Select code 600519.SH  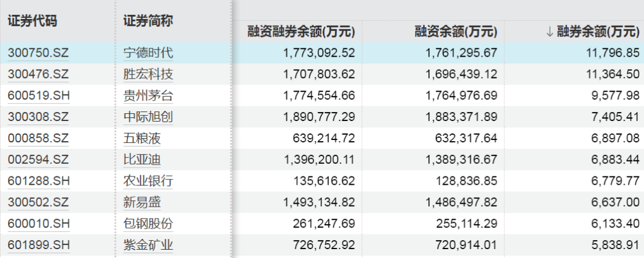[x=39, y=96]
